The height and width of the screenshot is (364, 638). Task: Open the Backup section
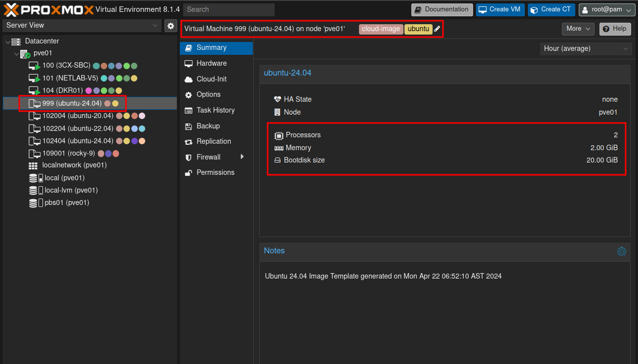tap(216, 126)
